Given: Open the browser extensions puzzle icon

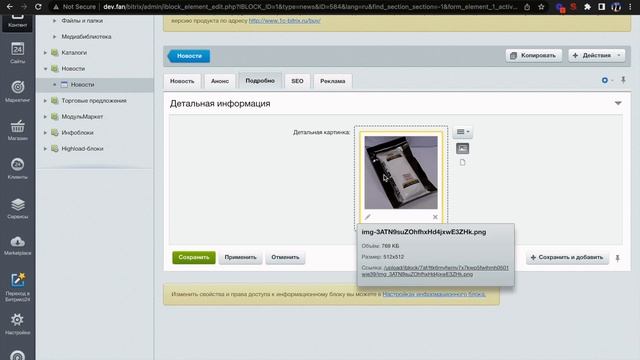Looking at the screenshot, I should click(587, 7).
